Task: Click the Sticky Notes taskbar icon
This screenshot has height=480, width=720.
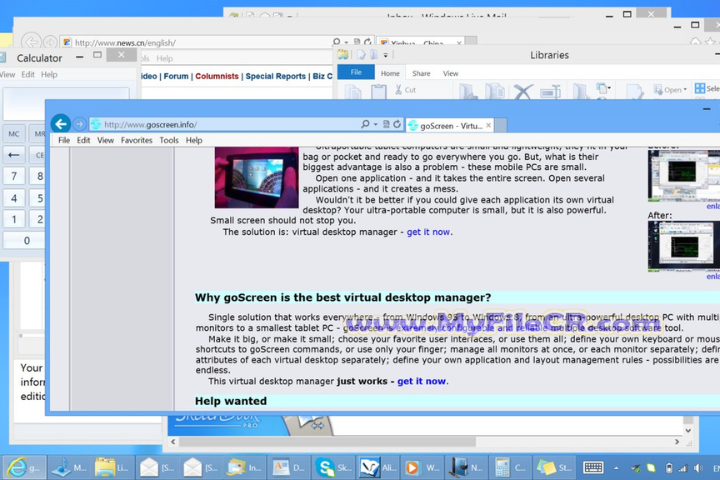Action: [554, 468]
